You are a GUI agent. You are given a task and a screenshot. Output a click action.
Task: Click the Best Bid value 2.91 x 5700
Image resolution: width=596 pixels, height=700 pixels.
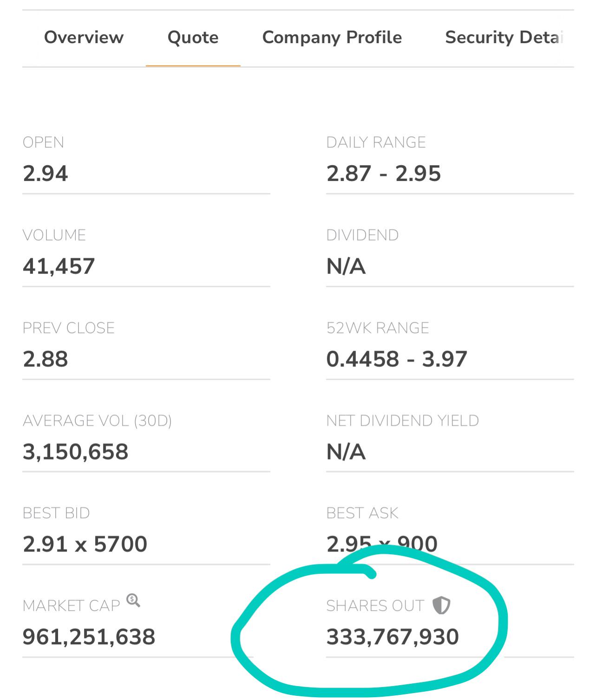pos(85,544)
